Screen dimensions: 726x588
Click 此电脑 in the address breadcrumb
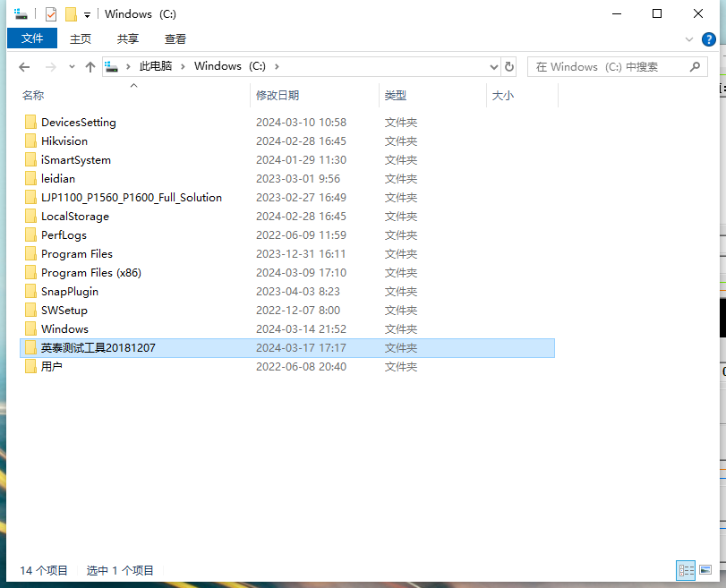(x=156, y=66)
